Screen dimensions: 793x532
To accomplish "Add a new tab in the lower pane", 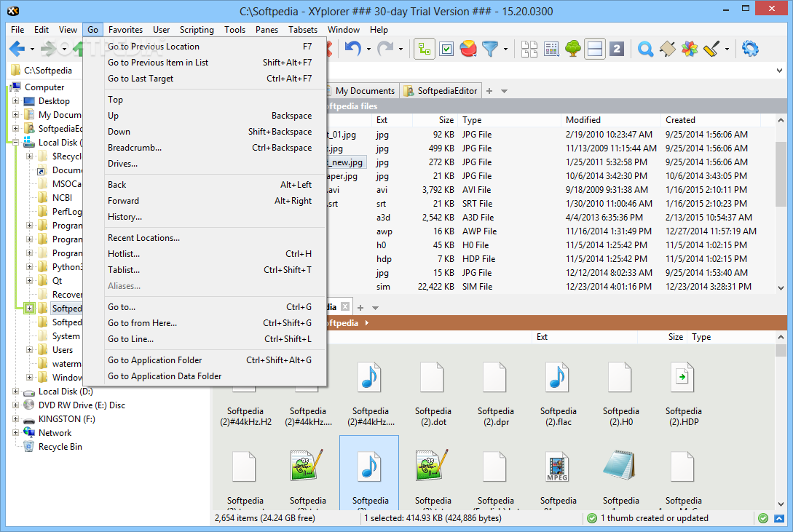I will [x=360, y=308].
